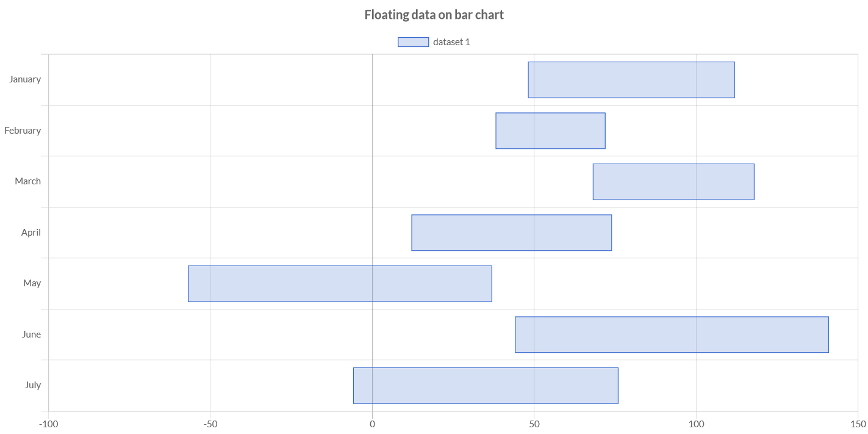
Task: Select the January floating bar
Action: pyautogui.click(x=631, y=79)
